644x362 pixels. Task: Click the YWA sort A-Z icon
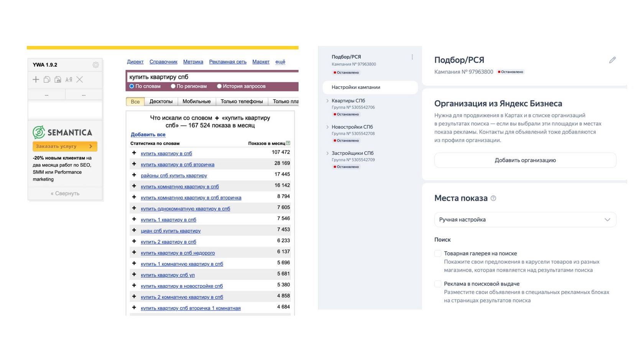click(x=69, y=80)
